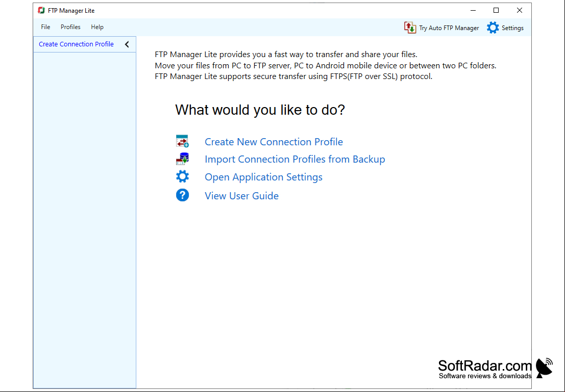Maximize the FTP Manager Lite window
This screenshot has width=565, height=392.
496,10
